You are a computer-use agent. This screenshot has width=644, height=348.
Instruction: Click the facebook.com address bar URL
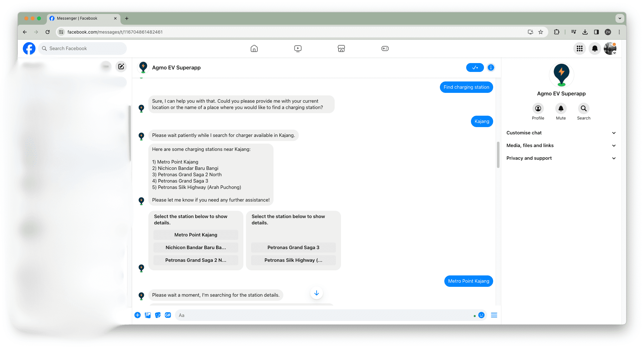(115, 32)
